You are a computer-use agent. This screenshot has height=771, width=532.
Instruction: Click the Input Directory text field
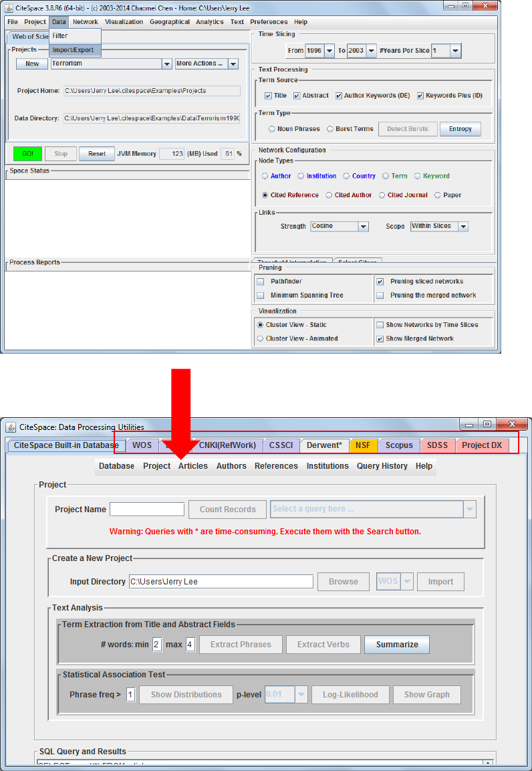[x=221, y=582]
